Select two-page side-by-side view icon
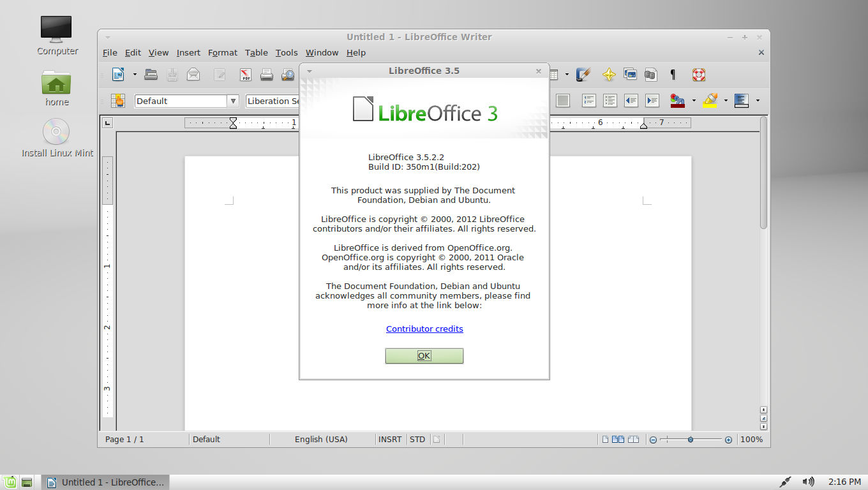 point(618,439)
